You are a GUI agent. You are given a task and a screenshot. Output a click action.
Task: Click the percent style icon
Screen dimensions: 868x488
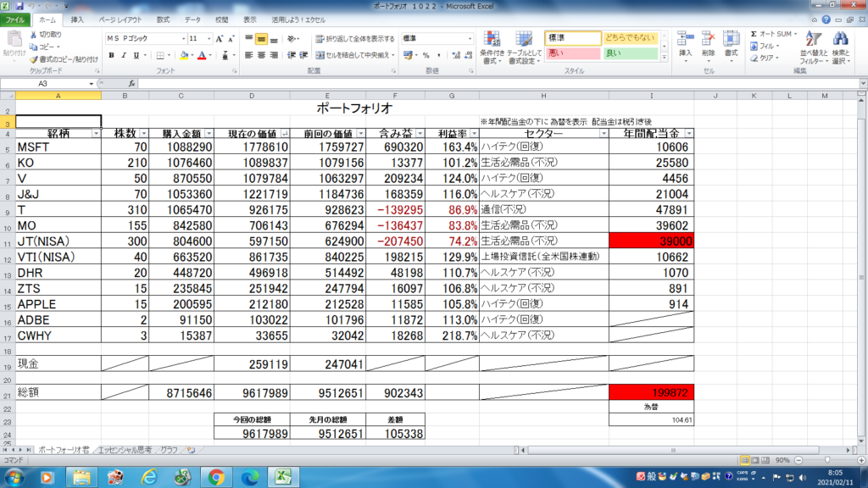pos(426,55)
